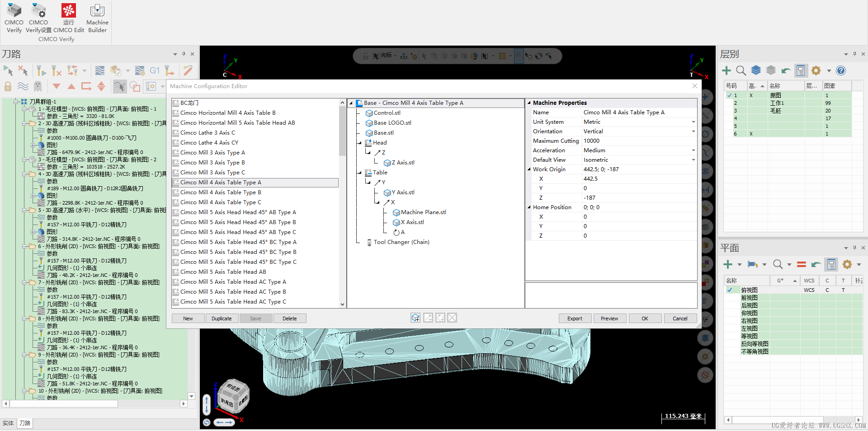Collapse the Head node in machine tree
Viewport: 868px width, 431px height.
pos(360,143)
